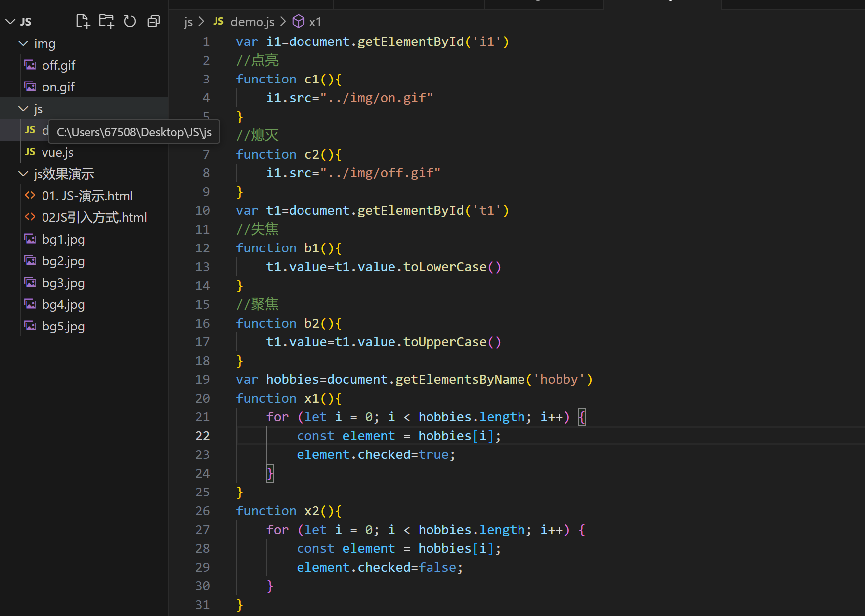The height and width of the screenshot is (616, 865).
Task: Click 'hobby' string on line 19
Action: click(559, 379)
